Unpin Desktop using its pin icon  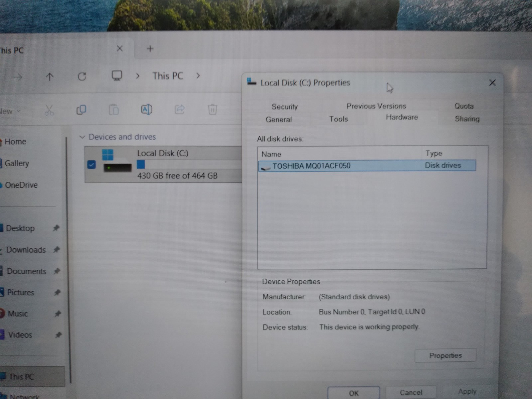(56, 228)
